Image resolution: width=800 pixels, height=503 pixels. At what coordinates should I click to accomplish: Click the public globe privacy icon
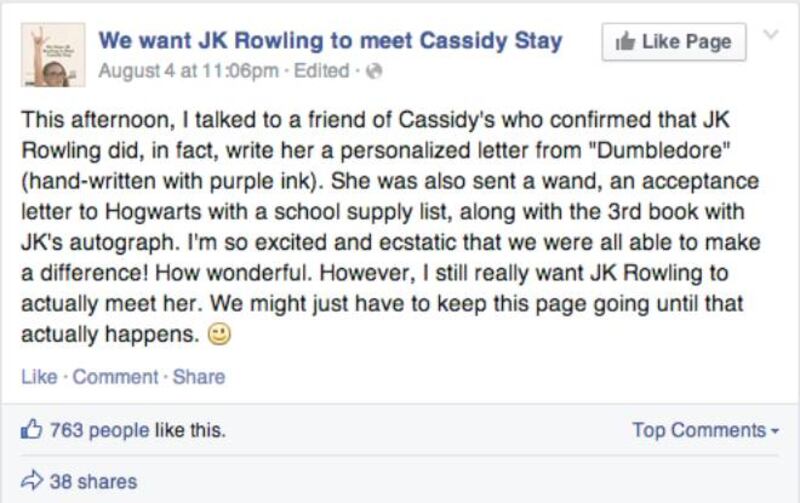[x=374, y=71]
